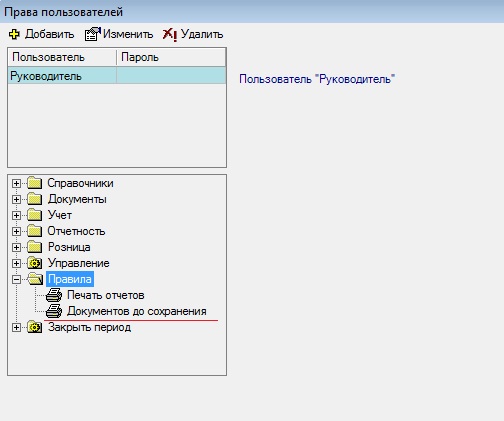
Task: Select Документов до сохранения item
Action: tap(137, 311)
